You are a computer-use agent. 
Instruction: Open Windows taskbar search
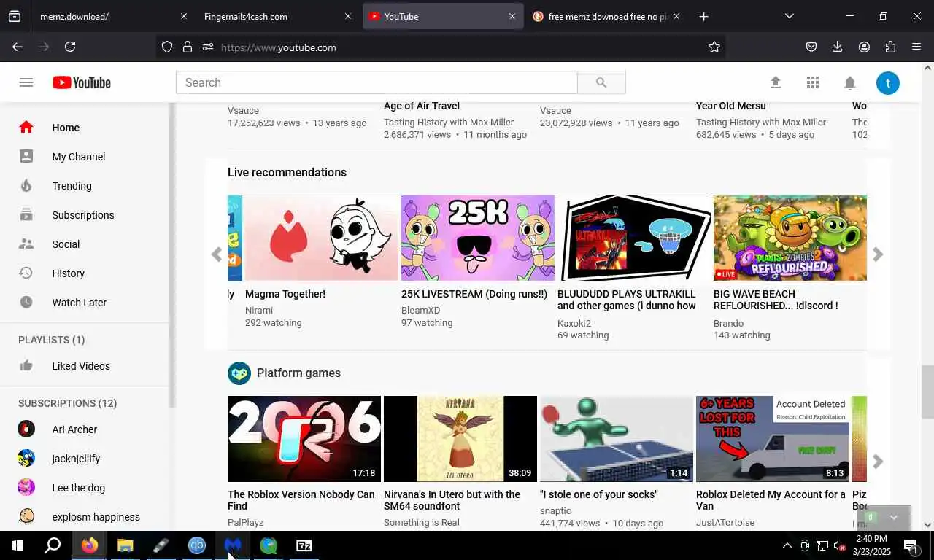click(x=53, y=545)
